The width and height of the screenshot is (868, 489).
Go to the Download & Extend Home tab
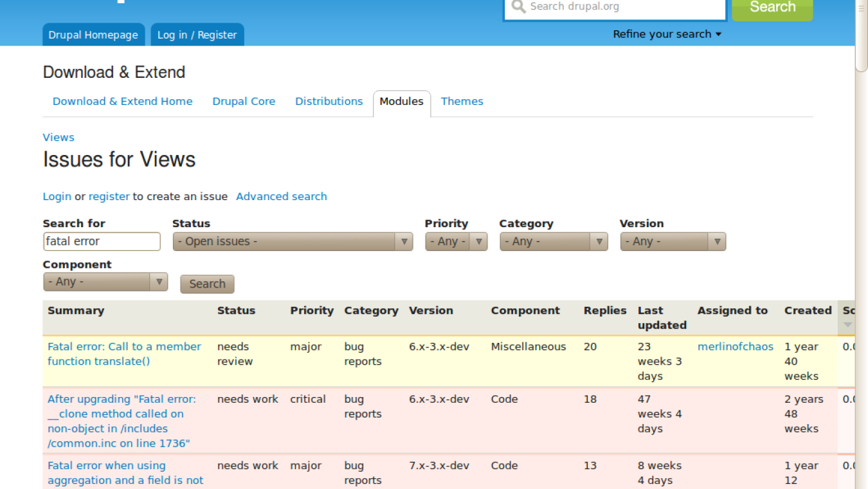123,101
